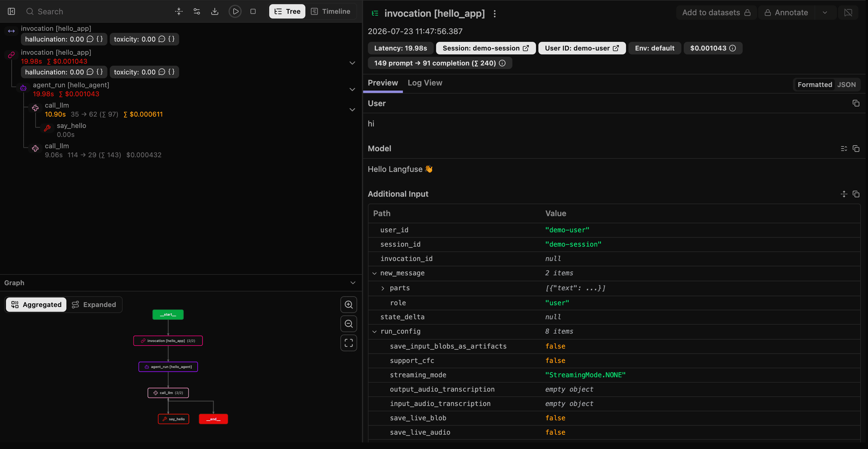Image resolution: width=868 pixels, height=449 pixels.
Task: Switch to Formatted view
Action: 815,85
